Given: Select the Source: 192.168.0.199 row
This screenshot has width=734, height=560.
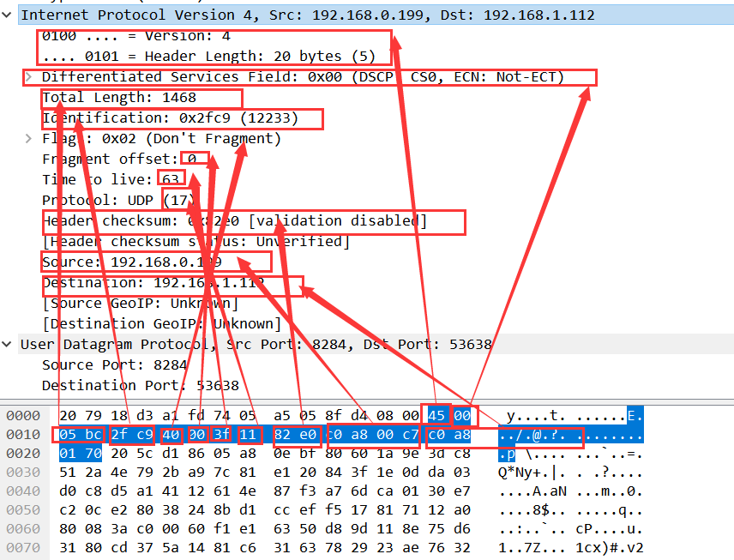Looking at the screenshot, I should [132, 262].
